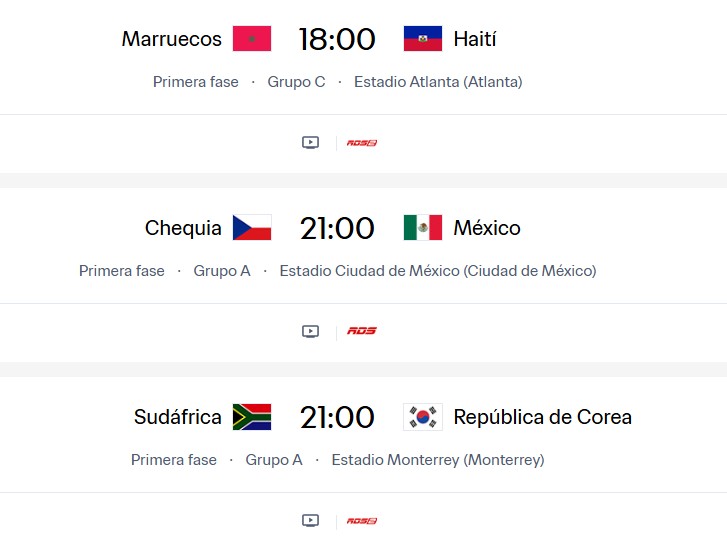Click Grupo C label in first match
The image size is (727, 550).
(296, 82)
